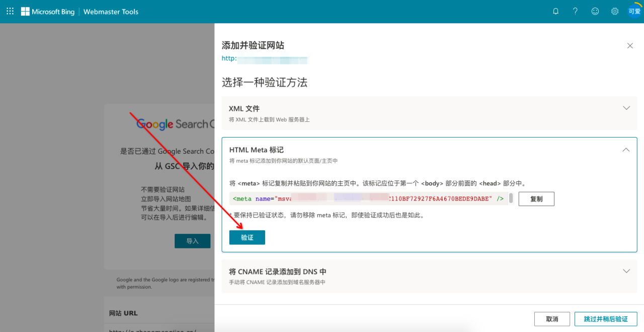Click the 手动将 CNAME 记录添加到域名服务器中 description
The image size is (644, 332).
tap(277, 282)
